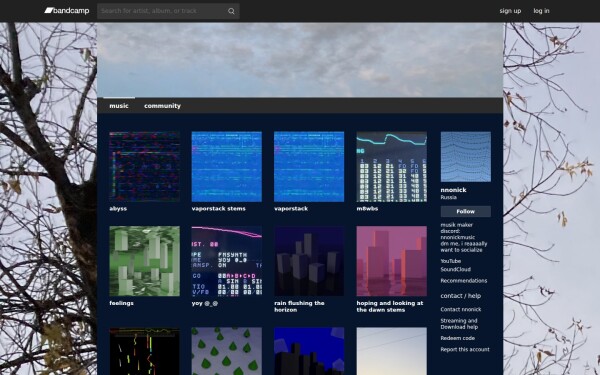Click the Contact nnonick link
Image resolution: width=600 pixels, height=375 pixels.
click(x=461, y=310)
